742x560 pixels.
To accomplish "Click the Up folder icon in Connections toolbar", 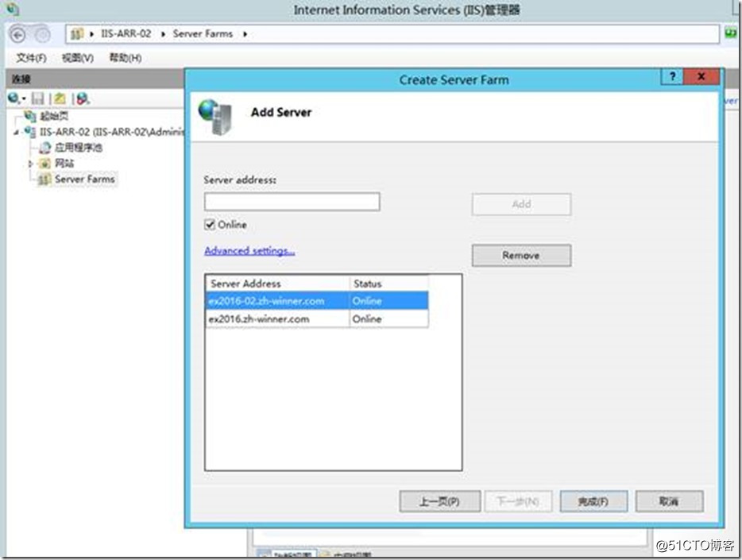I will click(60, 98).
